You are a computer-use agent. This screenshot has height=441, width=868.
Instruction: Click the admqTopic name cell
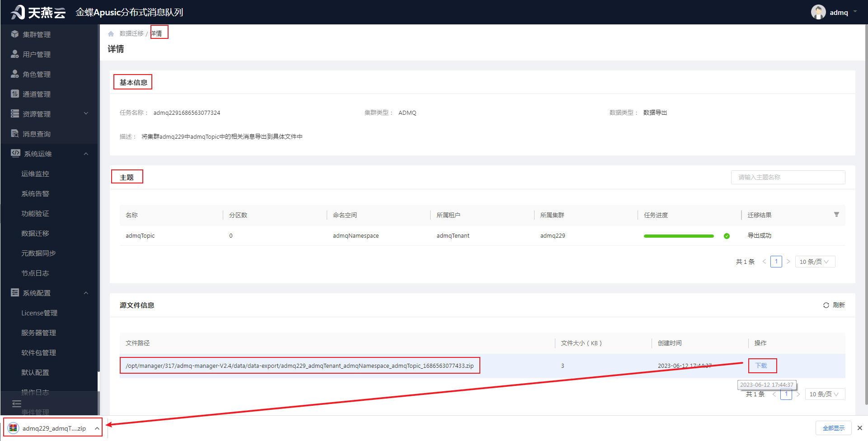pos(140,235)
